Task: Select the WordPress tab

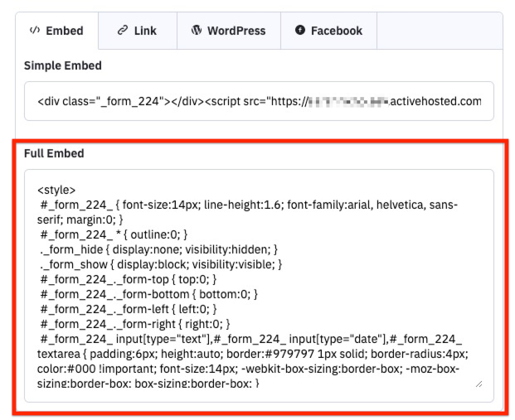Action: (228, 31)
